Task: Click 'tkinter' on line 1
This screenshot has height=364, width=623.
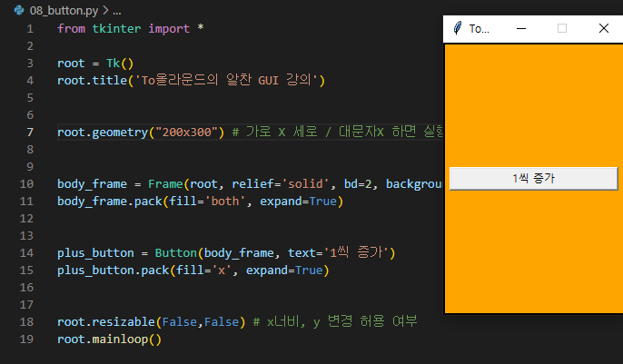Action: coord(116,28)
